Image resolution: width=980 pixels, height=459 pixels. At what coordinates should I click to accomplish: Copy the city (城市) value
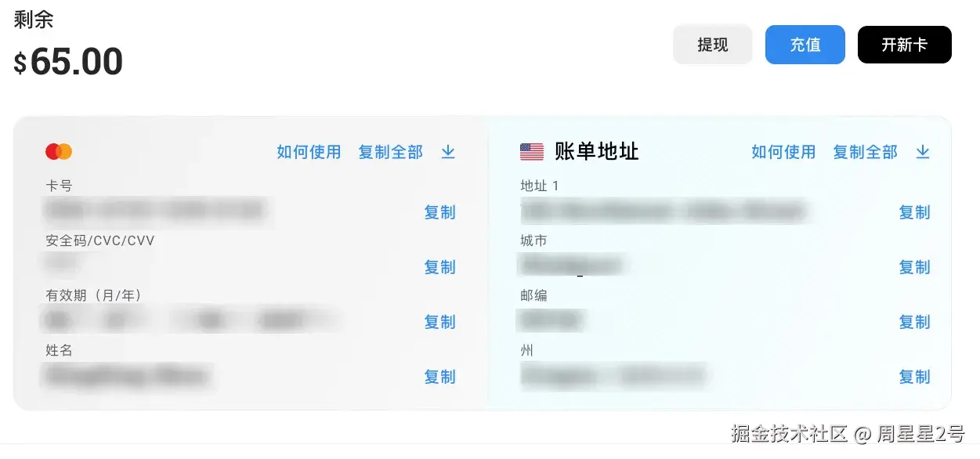pos(914,267)
